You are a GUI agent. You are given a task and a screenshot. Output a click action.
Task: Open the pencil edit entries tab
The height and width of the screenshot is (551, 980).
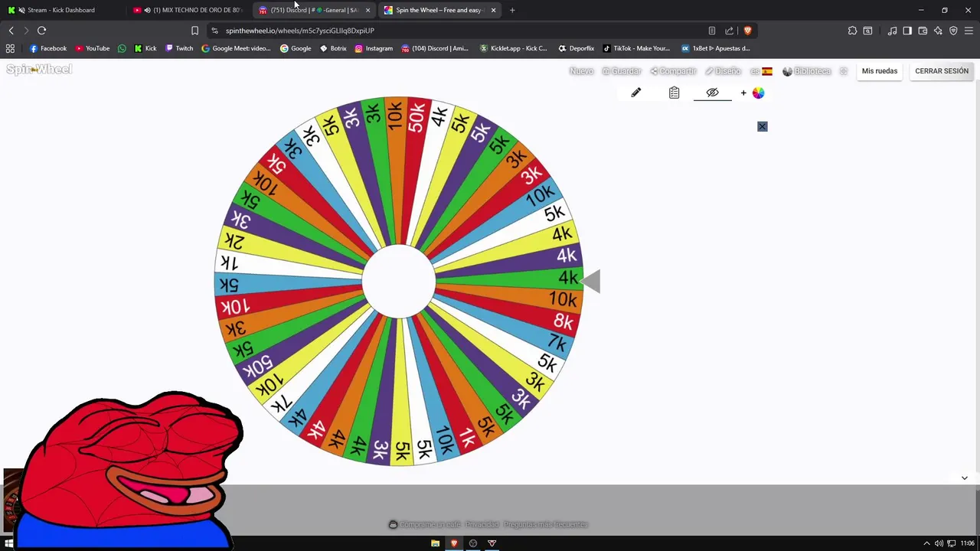point(635,93)
